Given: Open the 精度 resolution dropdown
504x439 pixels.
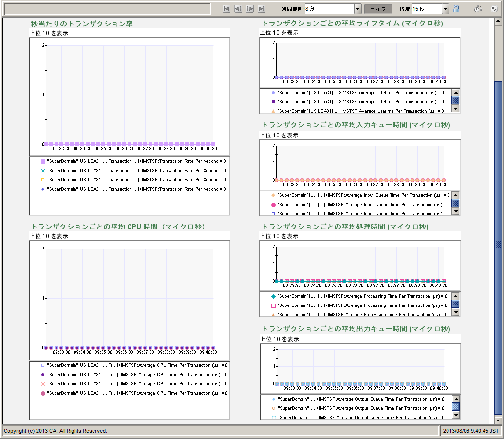Looking at the screenshot, I should (445, 9).
